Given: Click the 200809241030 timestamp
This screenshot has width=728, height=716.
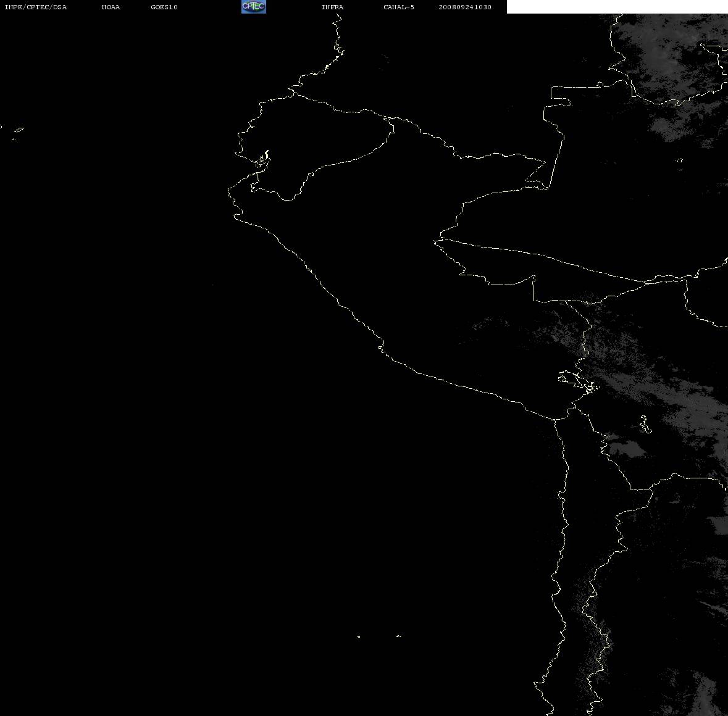Looking at the screenshot, I should 465,7.
